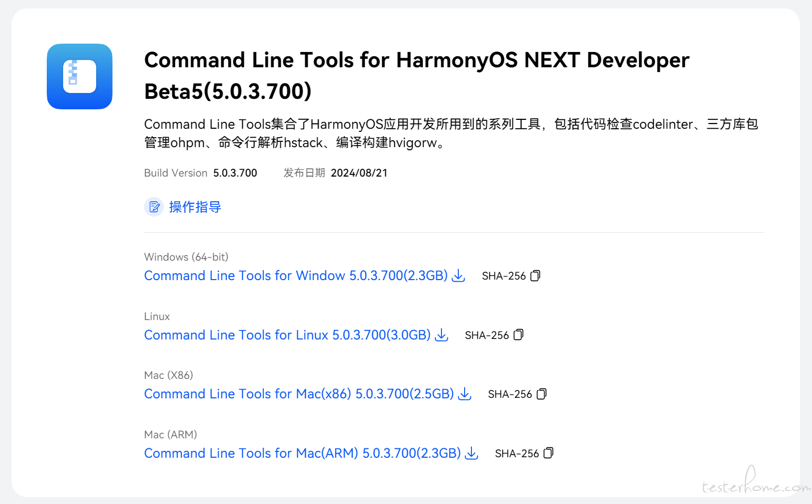Download Command Line Tools for Mac(x86) 5.0.3.700
Image resolution: width=812 pixels, height=504 pixels.
(299, 394)
